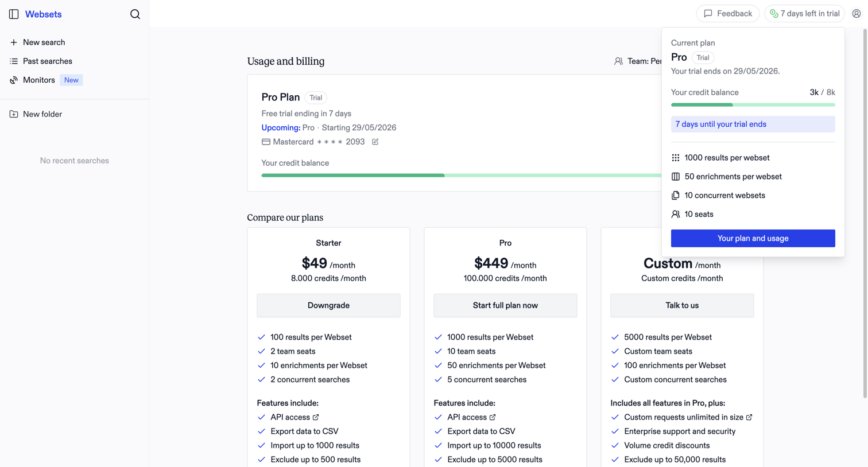
Task: Click the page vertical scrollbar
Action: tap(865, 212)
